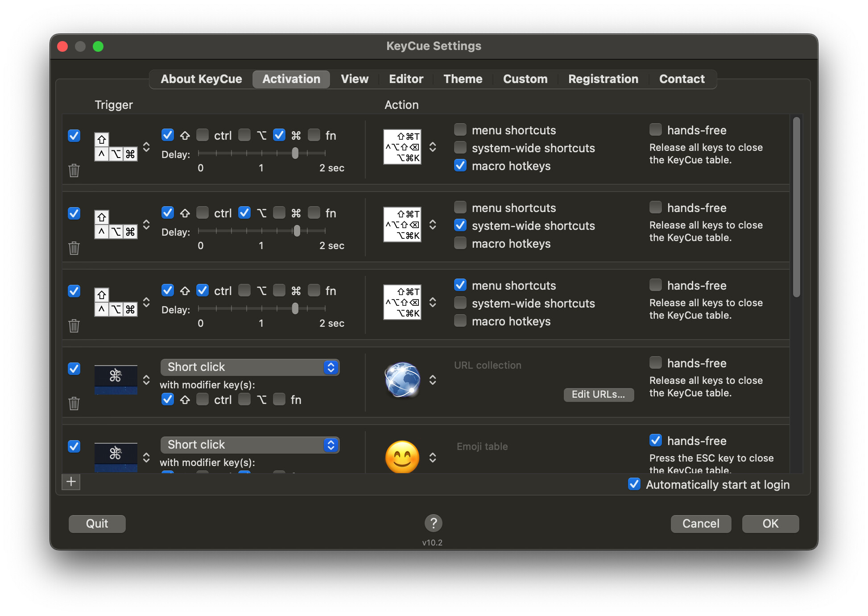
Task: Open the Theme tab
Action: 463,79
